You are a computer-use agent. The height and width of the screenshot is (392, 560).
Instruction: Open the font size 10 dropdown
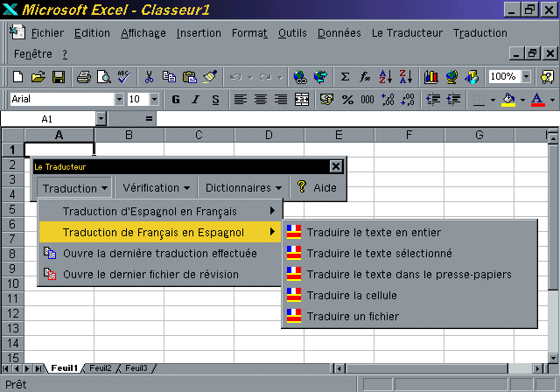tap(154, 99)
